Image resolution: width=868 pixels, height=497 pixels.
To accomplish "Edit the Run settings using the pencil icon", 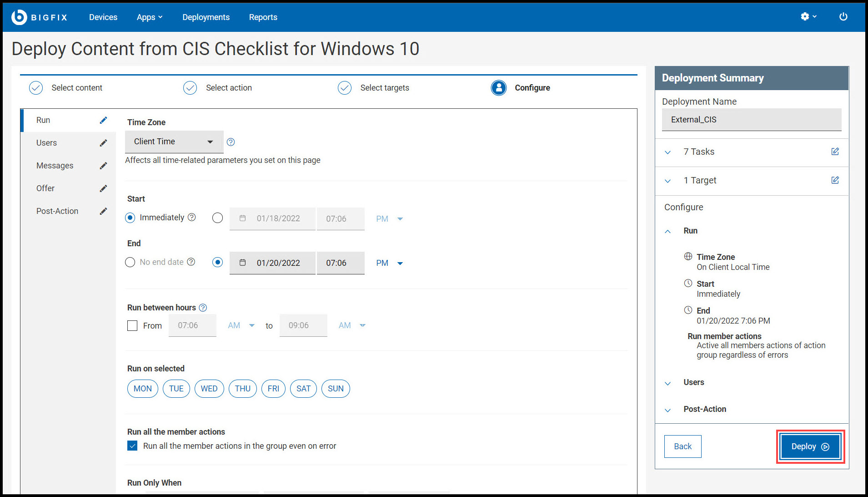I will 104,120.
